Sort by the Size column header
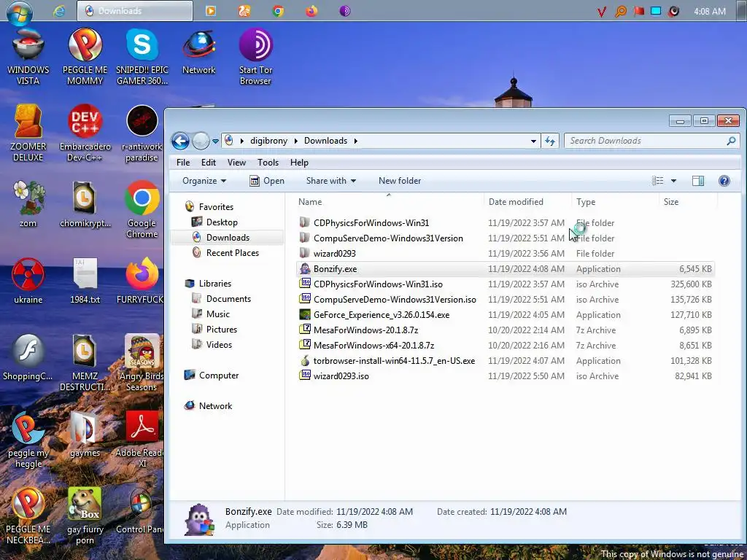This screenshot has width=747, height=560. [688, 202]
